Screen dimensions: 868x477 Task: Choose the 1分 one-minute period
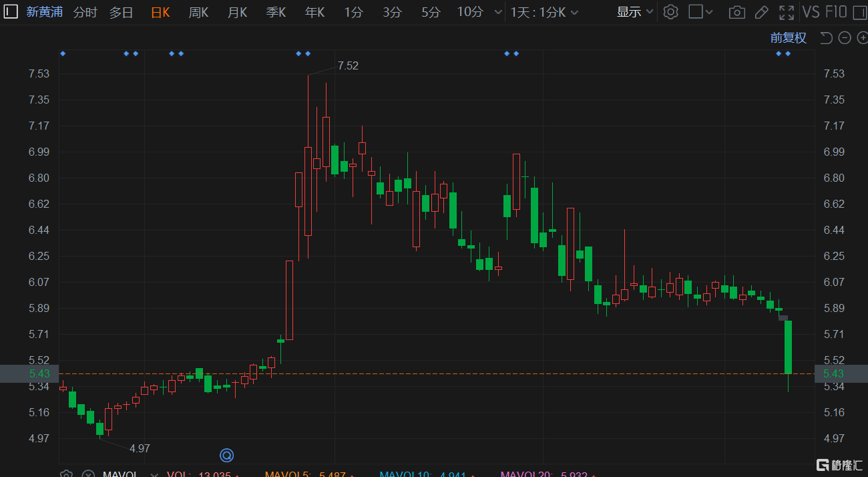354,12
